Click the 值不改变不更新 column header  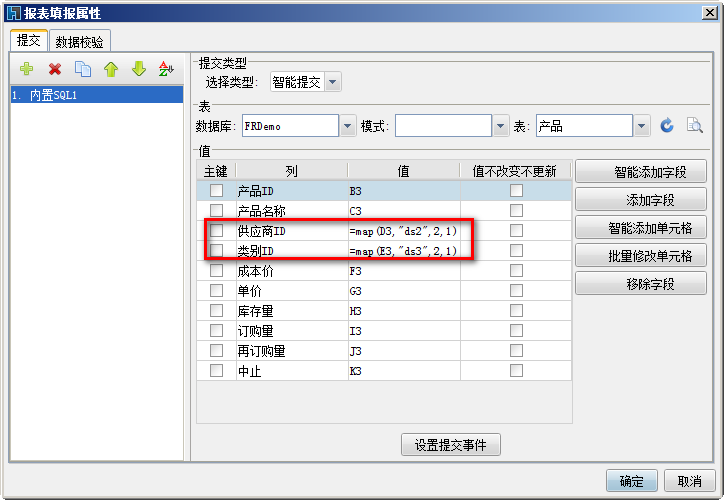(x=515, y=171)
